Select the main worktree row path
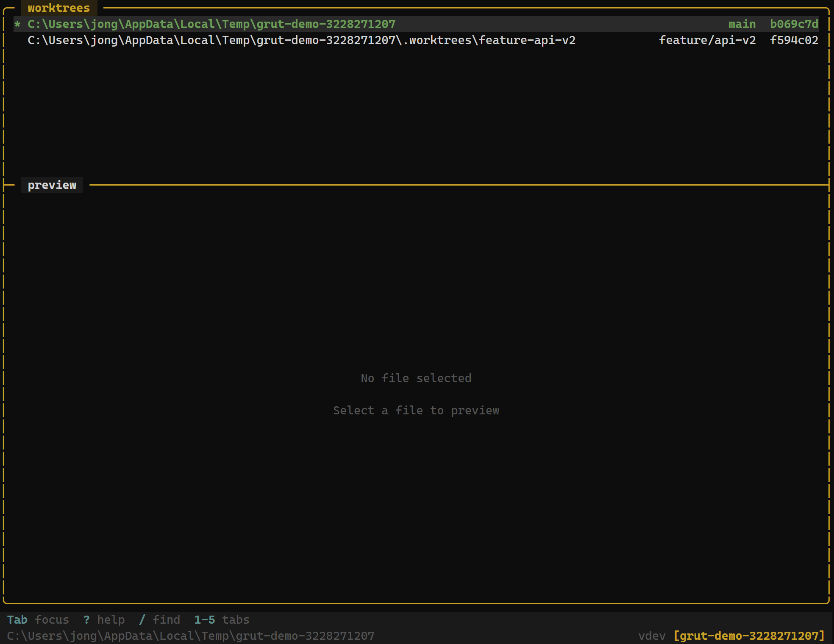Viewport: 834px width, 644px height. (x=211, y=24)
